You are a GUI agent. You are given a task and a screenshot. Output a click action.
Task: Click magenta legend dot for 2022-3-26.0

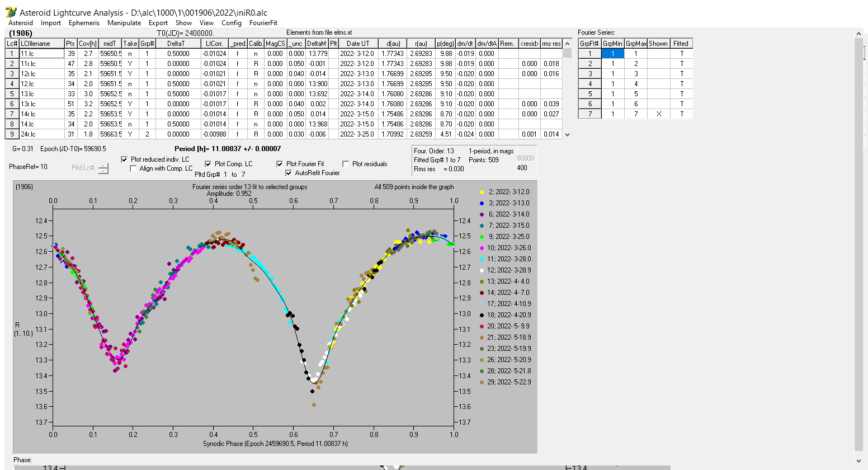click(482, 248)
